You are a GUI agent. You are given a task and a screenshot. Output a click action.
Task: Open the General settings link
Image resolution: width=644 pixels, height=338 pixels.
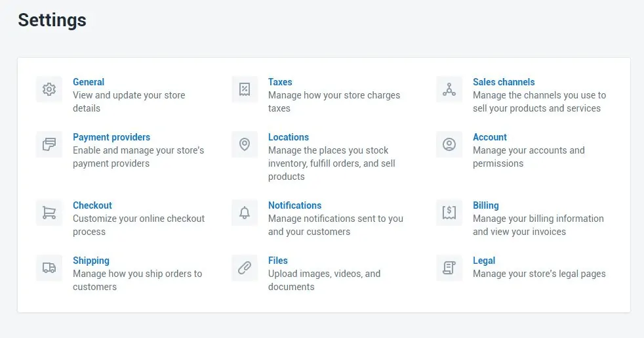(x=89, y=82)
